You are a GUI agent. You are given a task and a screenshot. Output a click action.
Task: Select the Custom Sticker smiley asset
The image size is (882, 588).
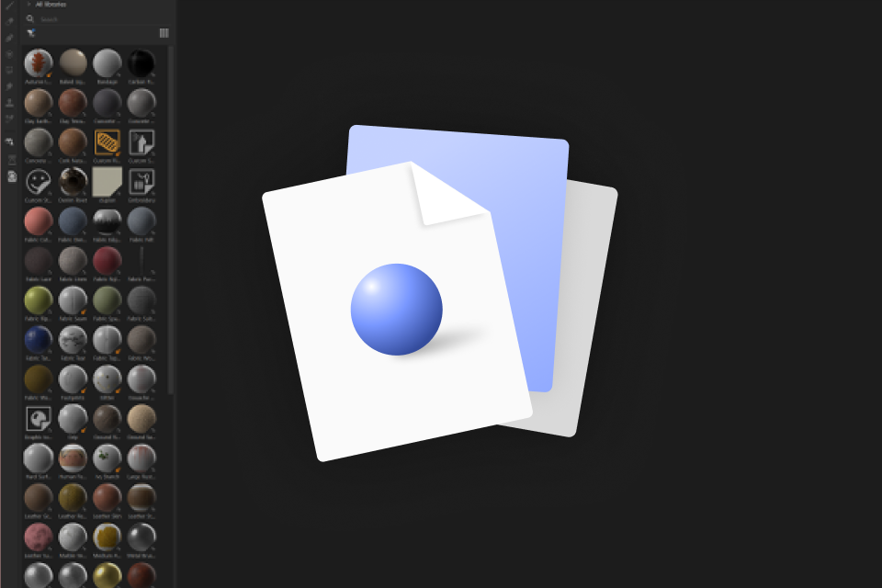point(39,181)
